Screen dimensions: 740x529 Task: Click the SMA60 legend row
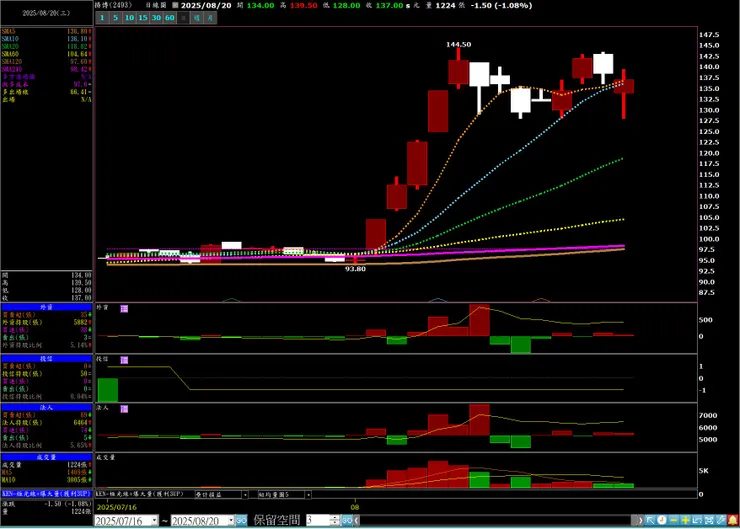pyautogui.click(x=46, y=54)
